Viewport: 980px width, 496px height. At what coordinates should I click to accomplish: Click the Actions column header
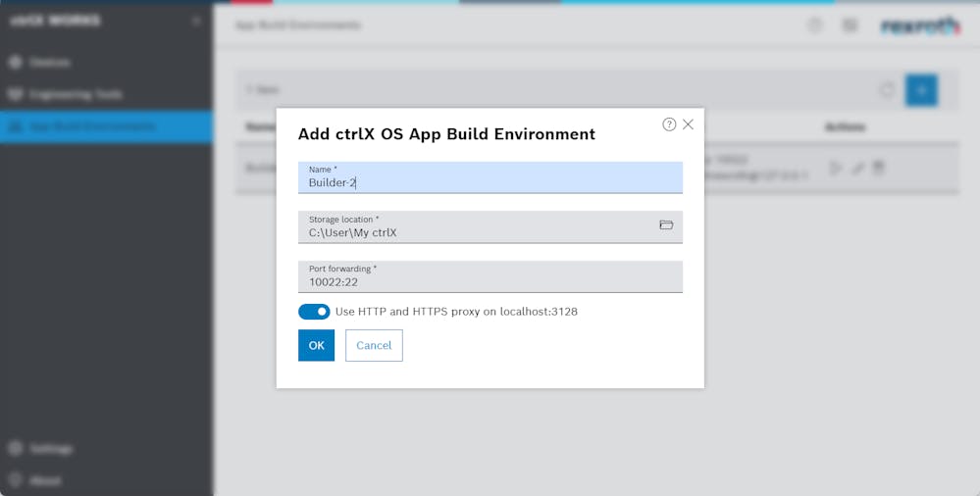pyautogui.click(x=845, y=126)
